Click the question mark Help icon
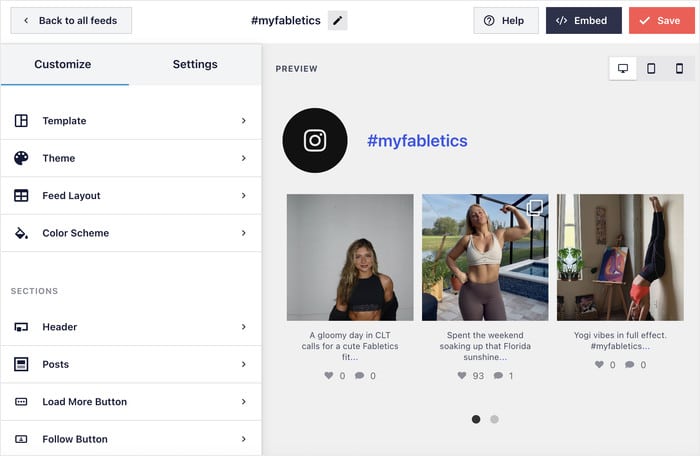This screenshot has height=456, width=700. tap(489, 21)
